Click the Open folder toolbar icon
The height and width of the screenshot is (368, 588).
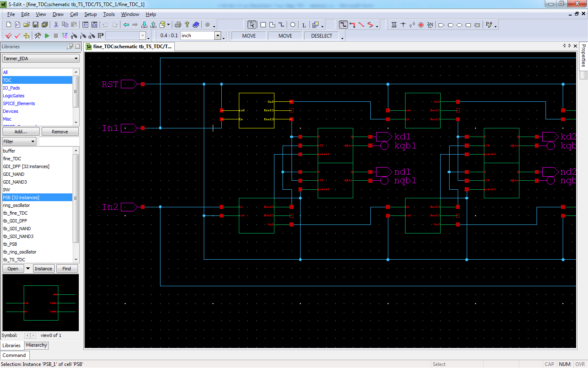click(x=27, y=25)
